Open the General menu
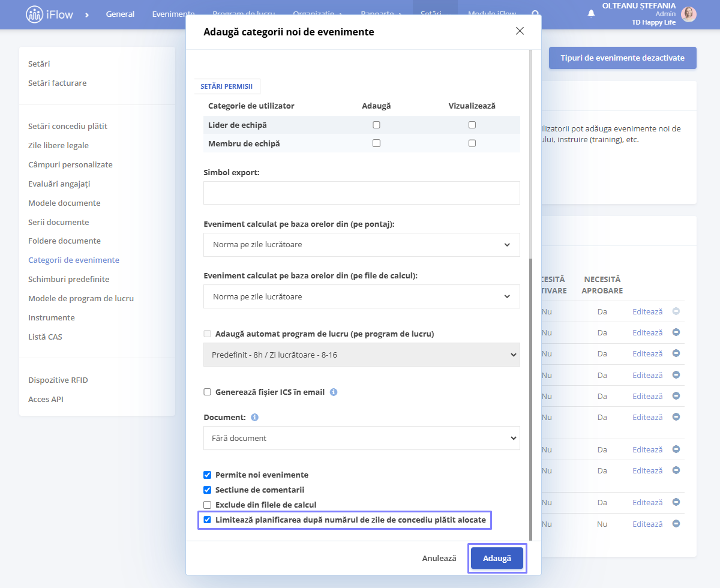This screenshot has height=588, width=720. tap(120, 14)
